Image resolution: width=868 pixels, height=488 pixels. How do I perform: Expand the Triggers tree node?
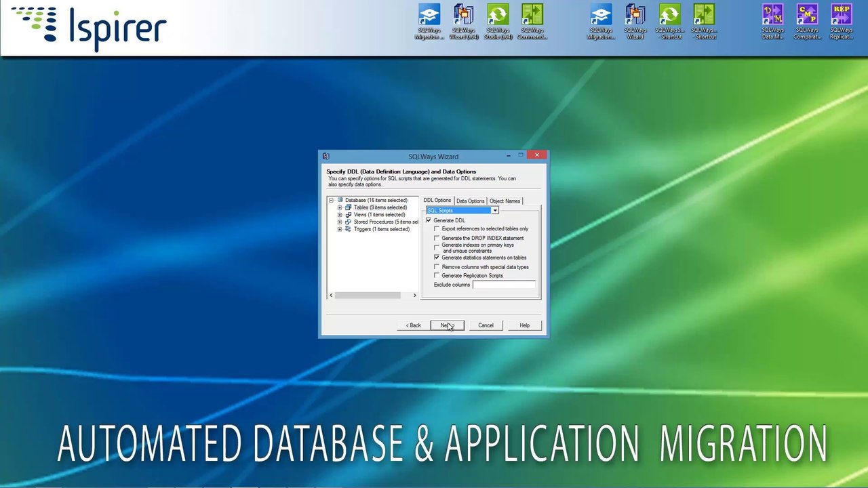(340, 229)
